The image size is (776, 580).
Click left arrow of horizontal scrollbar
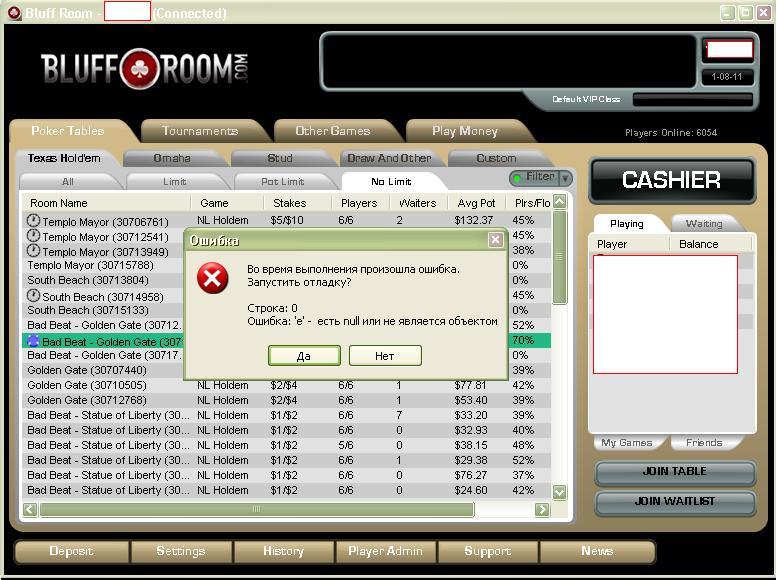(30, 509)
